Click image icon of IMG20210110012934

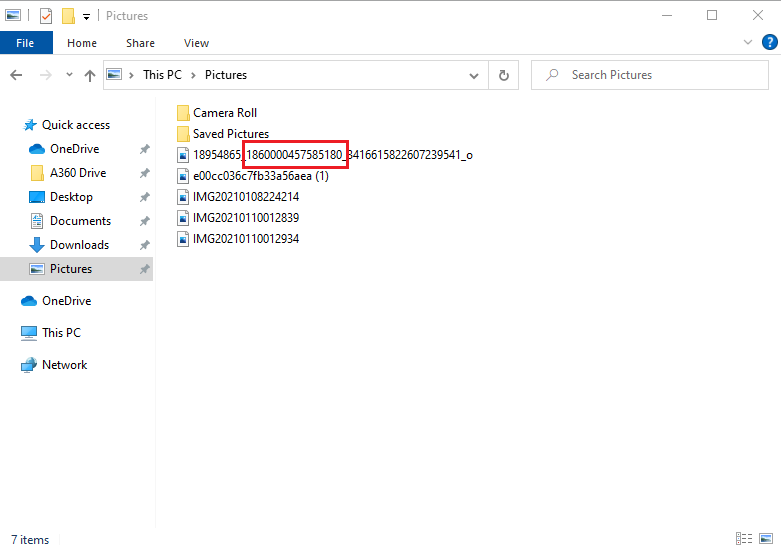click(183, 239)
